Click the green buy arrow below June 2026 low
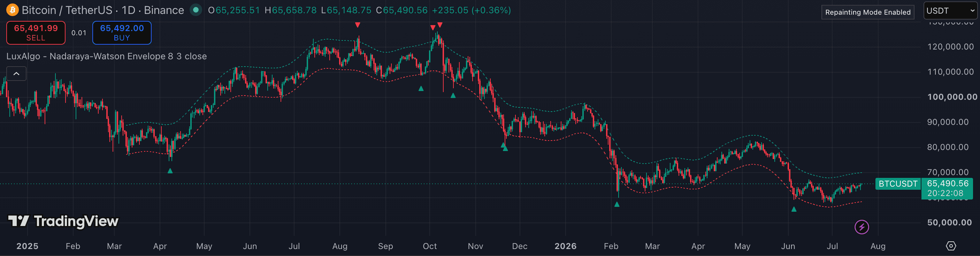This screenshot has width=980, height=256. [x=794, y=209]
